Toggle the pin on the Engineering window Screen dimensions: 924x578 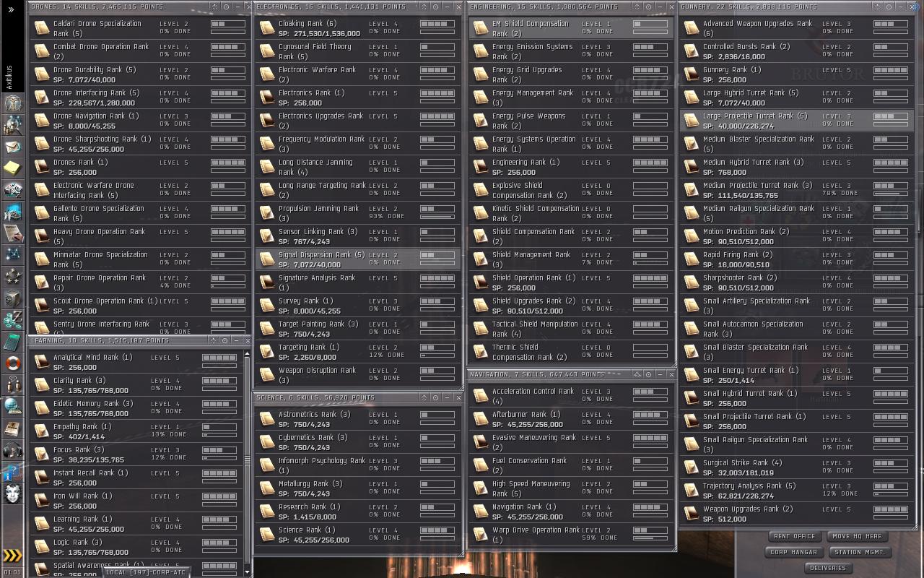pyautogui.click(x=638, y=7)
